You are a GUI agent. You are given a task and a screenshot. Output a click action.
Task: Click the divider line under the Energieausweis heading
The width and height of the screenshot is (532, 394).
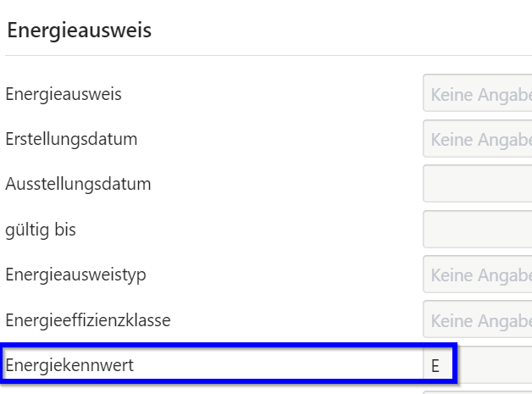click(x=254, y=56)
